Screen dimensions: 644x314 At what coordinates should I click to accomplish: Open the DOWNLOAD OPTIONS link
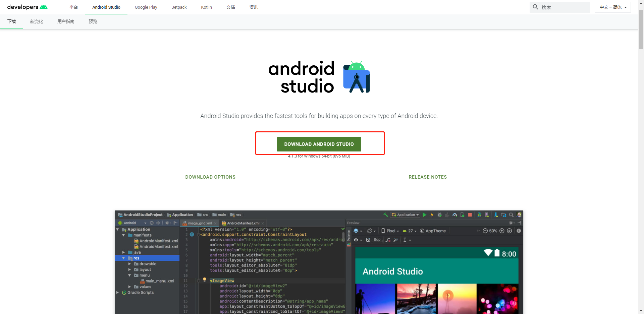(210, 177)
